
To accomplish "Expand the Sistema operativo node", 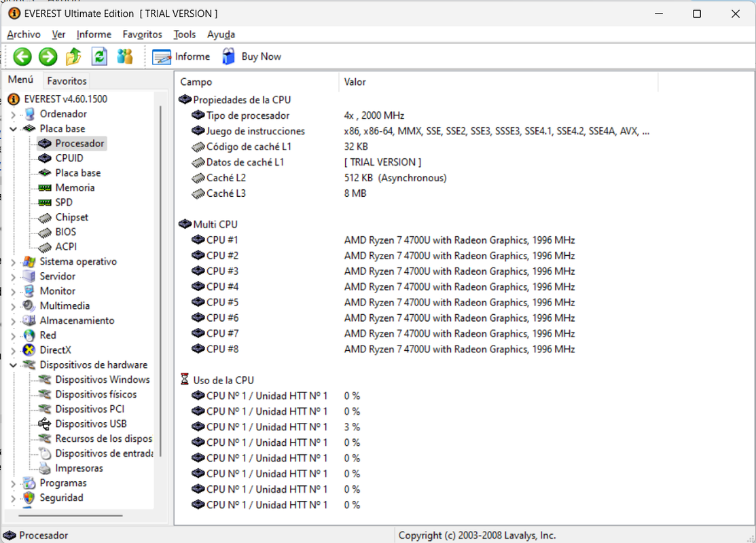I will point(14,262).
